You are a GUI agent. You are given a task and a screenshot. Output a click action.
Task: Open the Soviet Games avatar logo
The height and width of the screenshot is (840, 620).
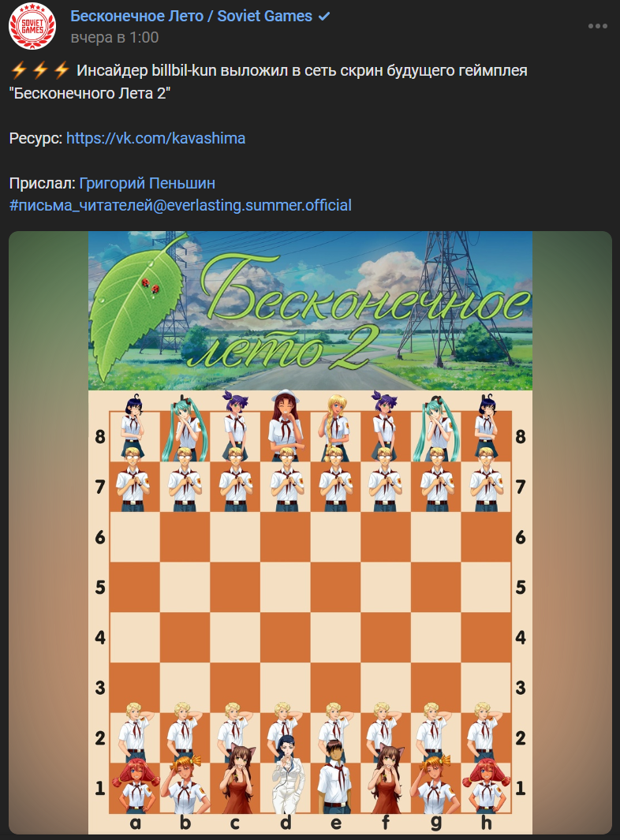tap(32, 26)
